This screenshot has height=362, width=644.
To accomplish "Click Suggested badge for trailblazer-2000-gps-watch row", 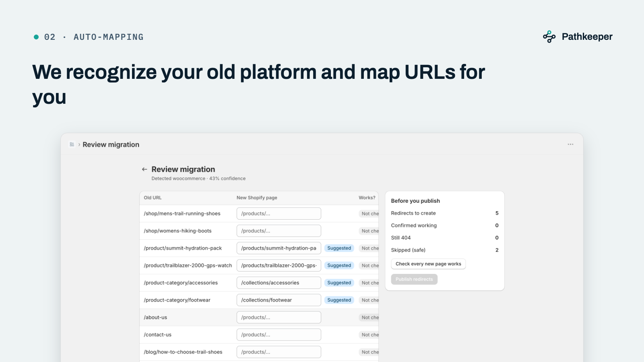I will pos(339,265).
